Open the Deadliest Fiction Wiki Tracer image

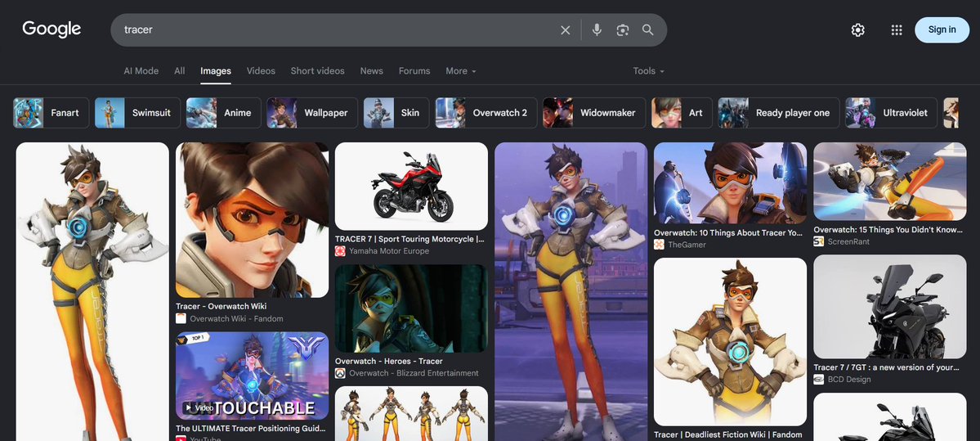coord(730,341)
